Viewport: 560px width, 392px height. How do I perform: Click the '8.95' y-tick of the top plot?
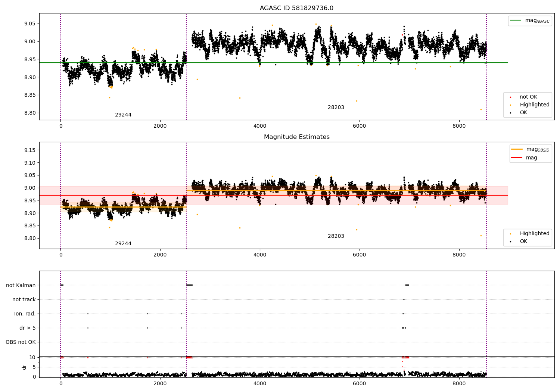[29, 60]
